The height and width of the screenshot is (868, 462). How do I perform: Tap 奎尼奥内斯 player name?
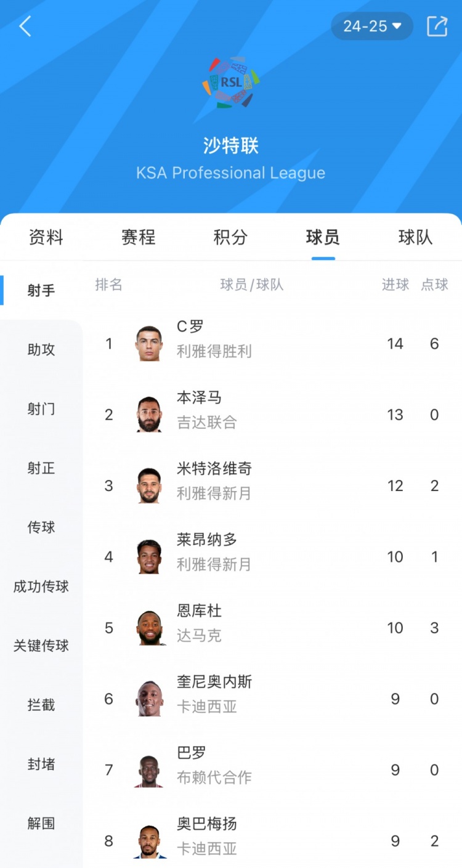point(214,682)
